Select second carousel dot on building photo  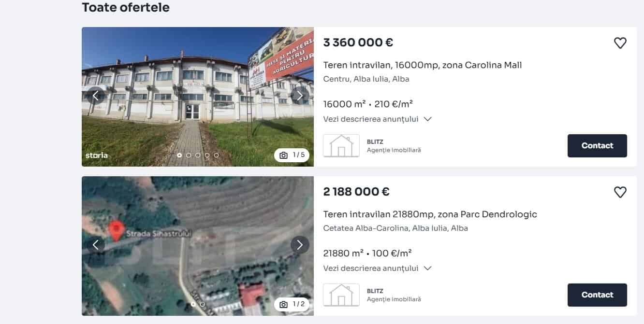tap(189, 155)
